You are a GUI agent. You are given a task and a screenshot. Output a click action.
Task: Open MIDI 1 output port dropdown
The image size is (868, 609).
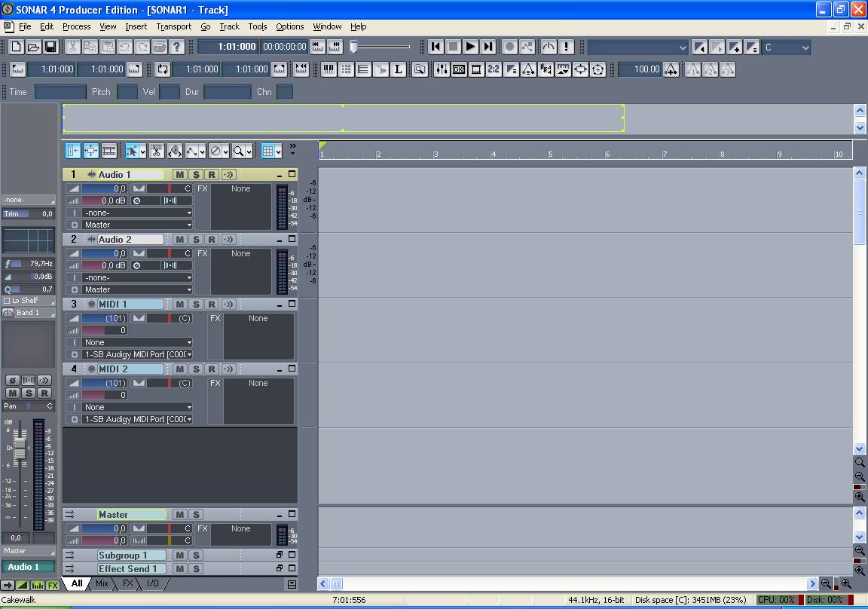click(x=137, y=354)
